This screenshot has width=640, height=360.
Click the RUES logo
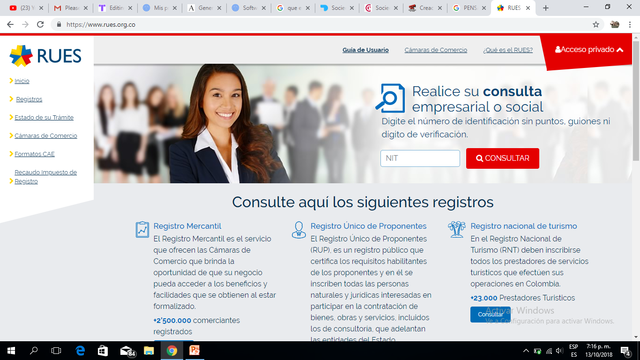coord(45,56)
